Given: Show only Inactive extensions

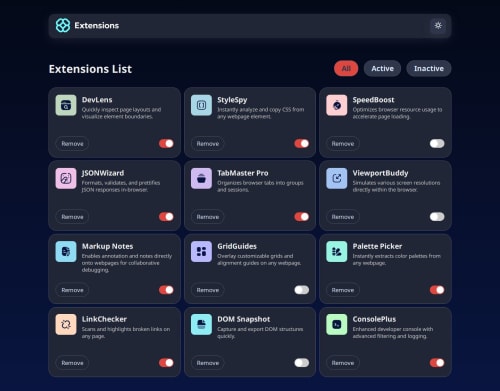Looking at the screenshot, I should 429,68.
